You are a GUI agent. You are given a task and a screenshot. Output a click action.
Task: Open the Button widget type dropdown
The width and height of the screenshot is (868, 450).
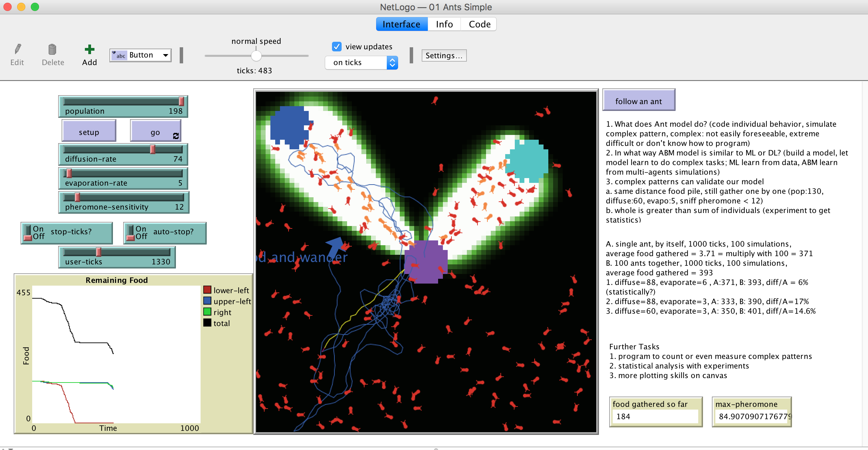click(x=141, y=55)
